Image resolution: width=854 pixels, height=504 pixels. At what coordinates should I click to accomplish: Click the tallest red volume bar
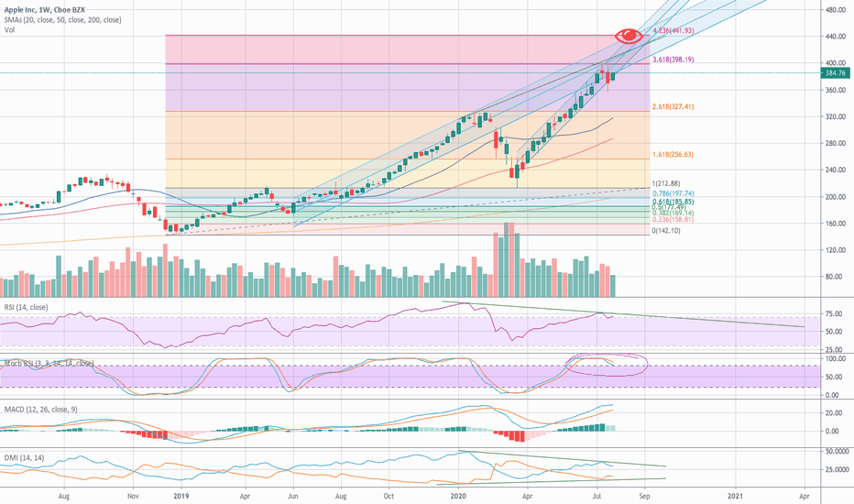pos(511,259)
